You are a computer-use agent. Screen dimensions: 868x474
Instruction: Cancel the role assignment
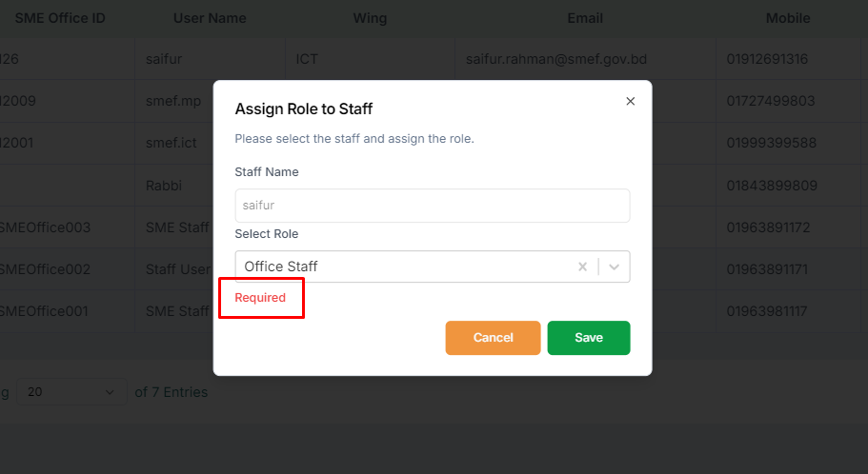493,337
